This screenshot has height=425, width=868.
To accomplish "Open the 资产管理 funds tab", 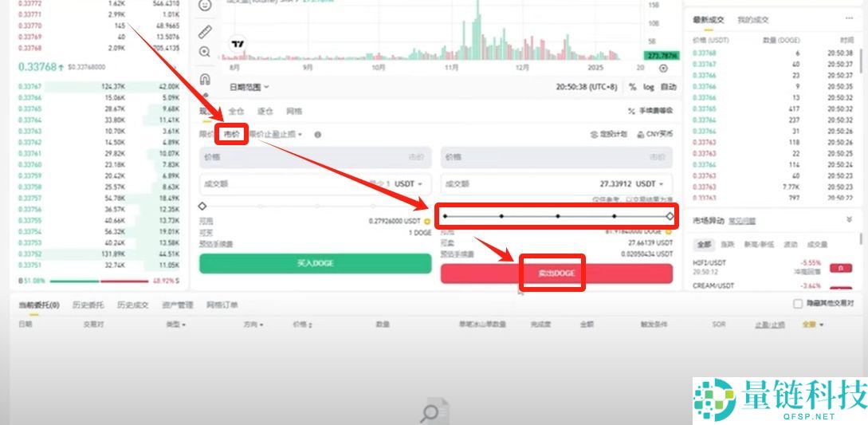I will point(178,305).
